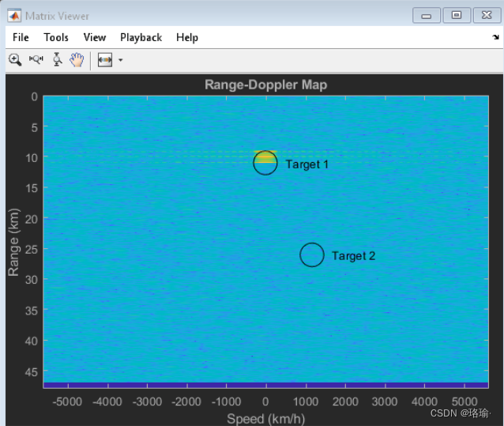The image size is (504, 426).
Task: Click the Target 2 circle marker
Action: pos(312,254)
